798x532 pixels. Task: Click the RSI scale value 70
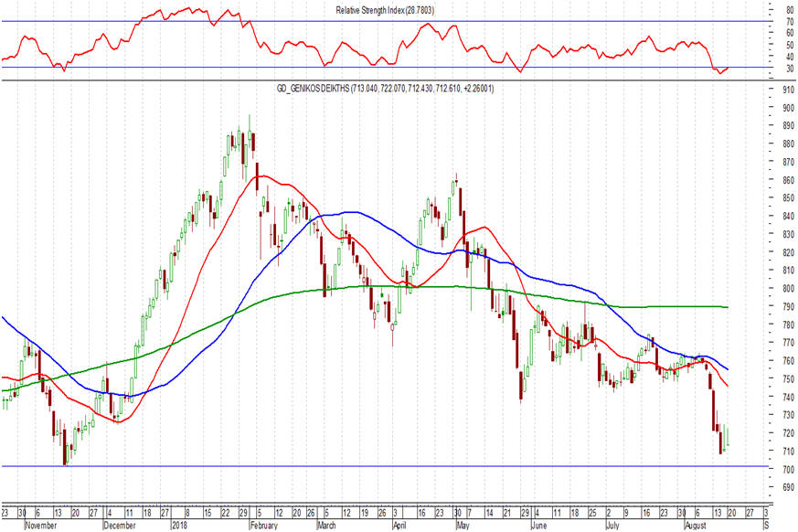[790, 22]
